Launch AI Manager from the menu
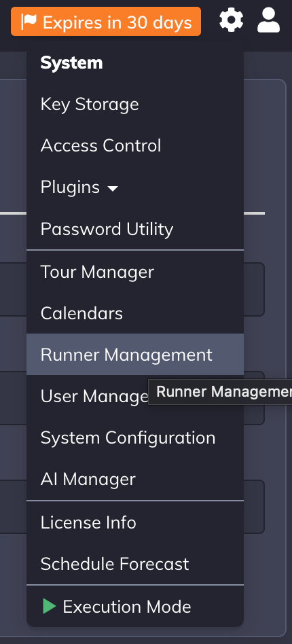The image size is (292, 644). [135, 479]
